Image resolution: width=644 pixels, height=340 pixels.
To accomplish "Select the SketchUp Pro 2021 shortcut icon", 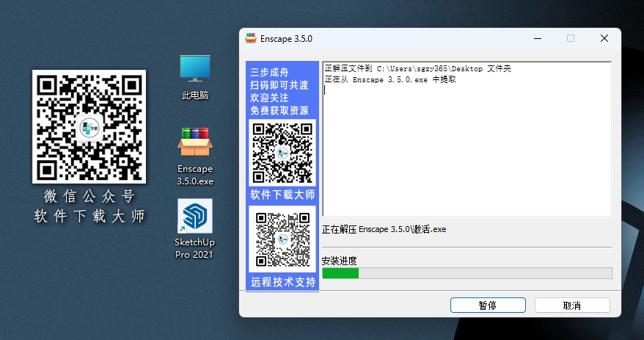I will coord(195,228).
